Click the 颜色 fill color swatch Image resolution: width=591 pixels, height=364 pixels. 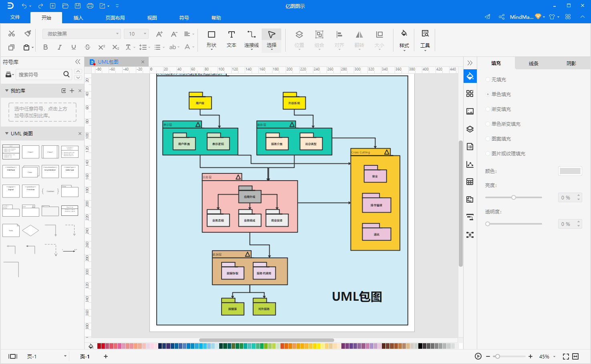[570, 171]
